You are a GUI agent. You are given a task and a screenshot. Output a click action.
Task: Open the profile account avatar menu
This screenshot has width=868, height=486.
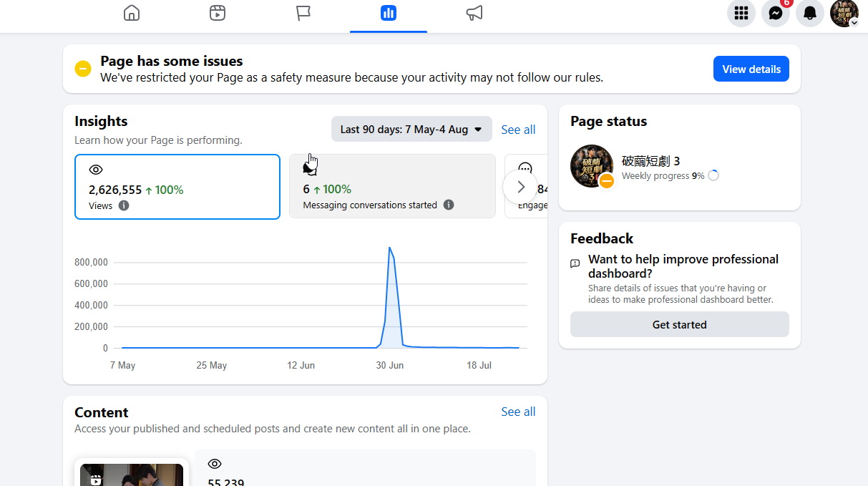click(844, 13)
